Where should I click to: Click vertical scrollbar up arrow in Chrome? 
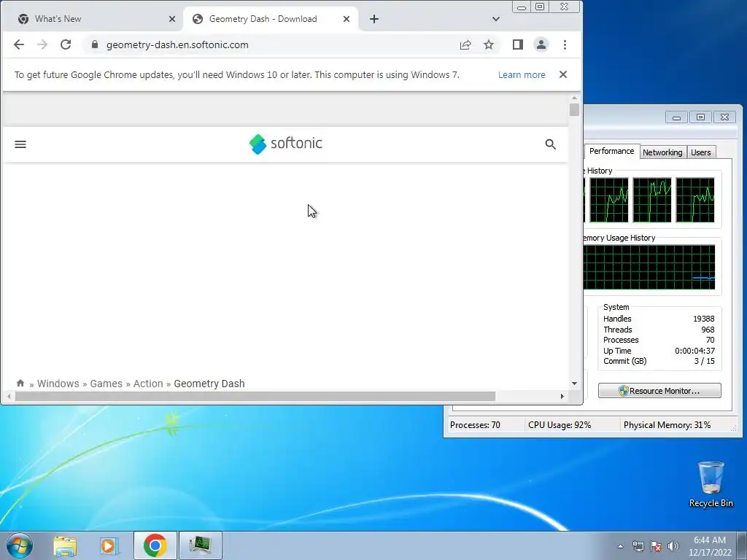click(x=574, y=98)
